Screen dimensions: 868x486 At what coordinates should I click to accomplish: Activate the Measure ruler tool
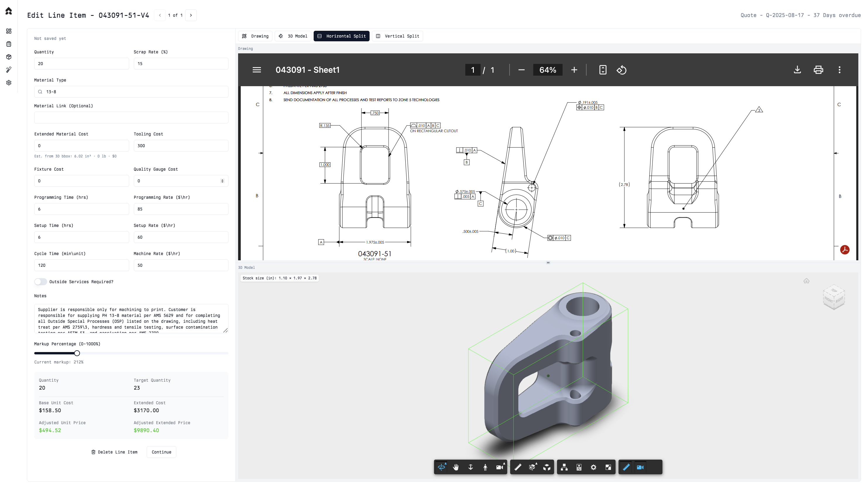click(518, 467)
